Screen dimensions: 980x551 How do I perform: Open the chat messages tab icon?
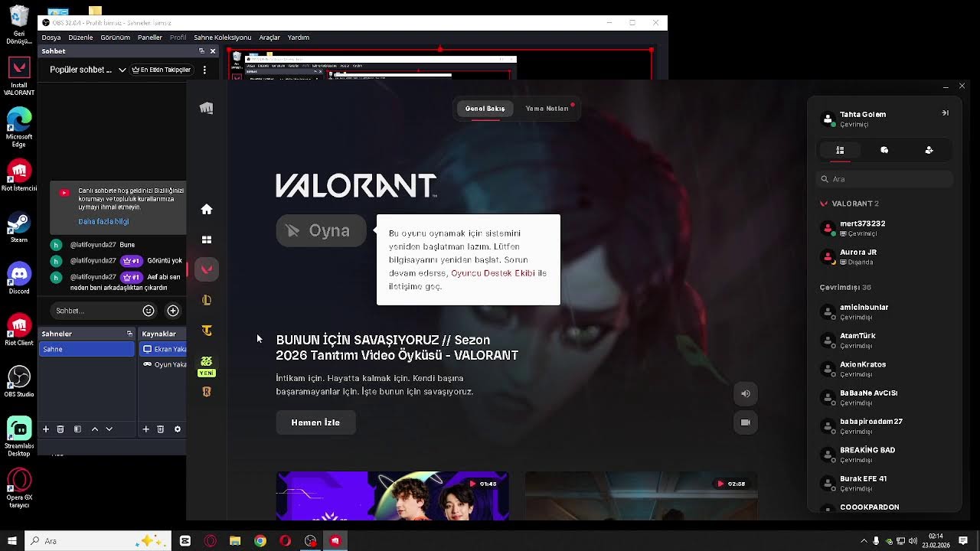(x=884, y=150)
